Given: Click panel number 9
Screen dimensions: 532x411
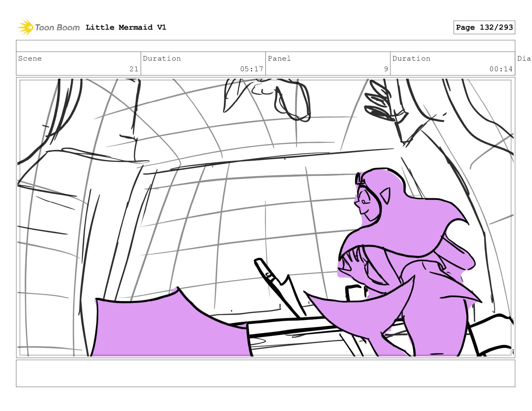Looking at the screenshot, I should tap(386, 69).
